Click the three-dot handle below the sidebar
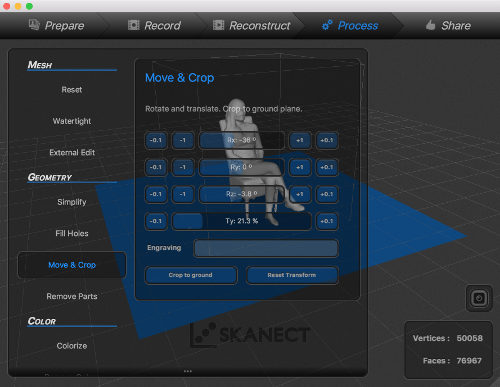The width and height of the screenshot is (500, 387). [188, 371]
